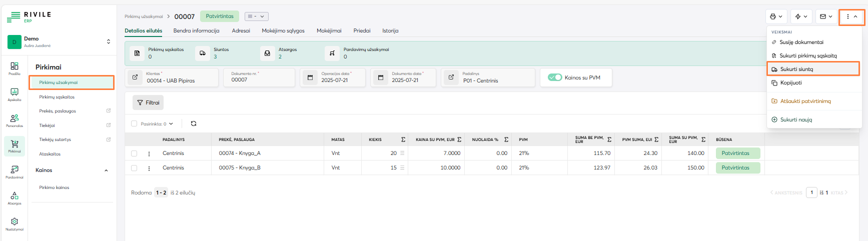The image size is (868, 241).
Task: Click the Dokumento nr. field
Action: 259,79
